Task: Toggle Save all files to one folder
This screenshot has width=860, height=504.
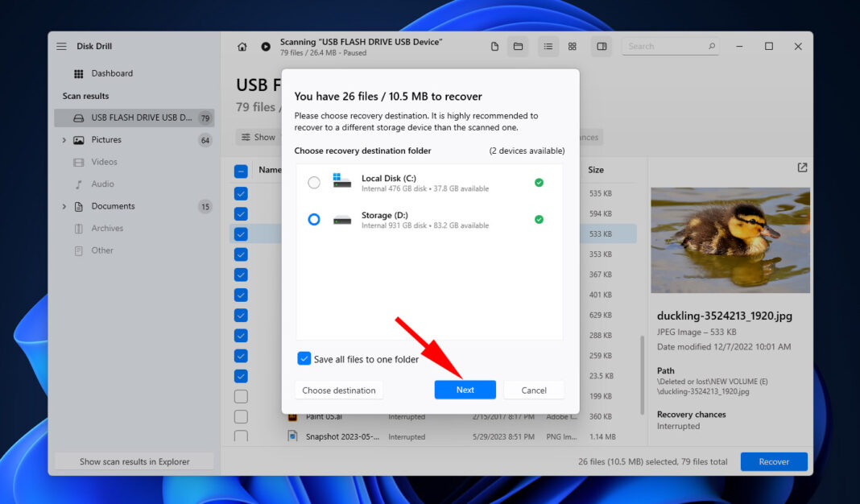Action: tap(304, 358)
